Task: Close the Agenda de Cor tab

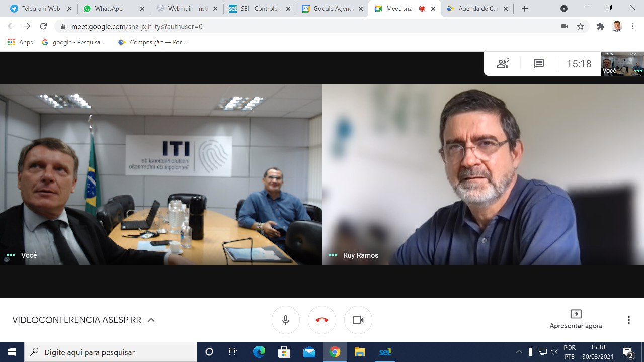Action: click(x=506, y=9)
